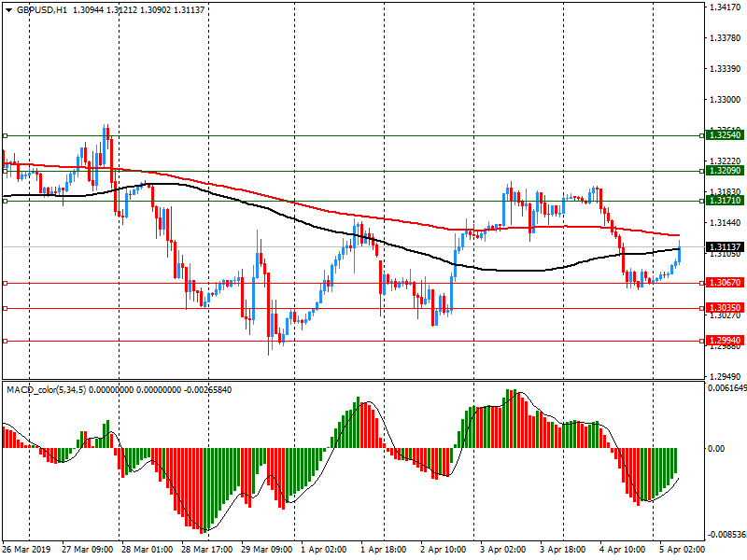Screen dimensions: 747x560
Task: Click the 1 Apr 18:00 time label
Action: click(383, 551)
